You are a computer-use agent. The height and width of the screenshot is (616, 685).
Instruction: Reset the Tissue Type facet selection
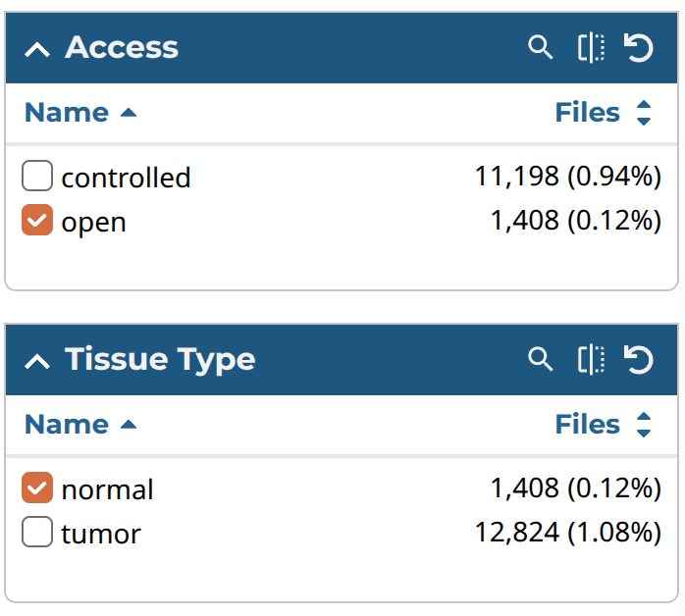[639, 359]
